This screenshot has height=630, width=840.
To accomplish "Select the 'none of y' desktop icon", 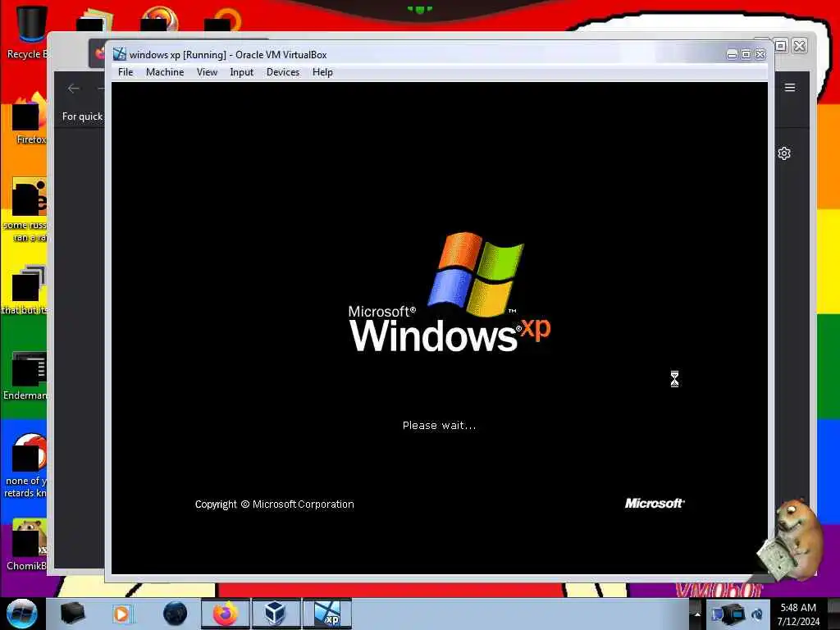I will click(25, 465).
